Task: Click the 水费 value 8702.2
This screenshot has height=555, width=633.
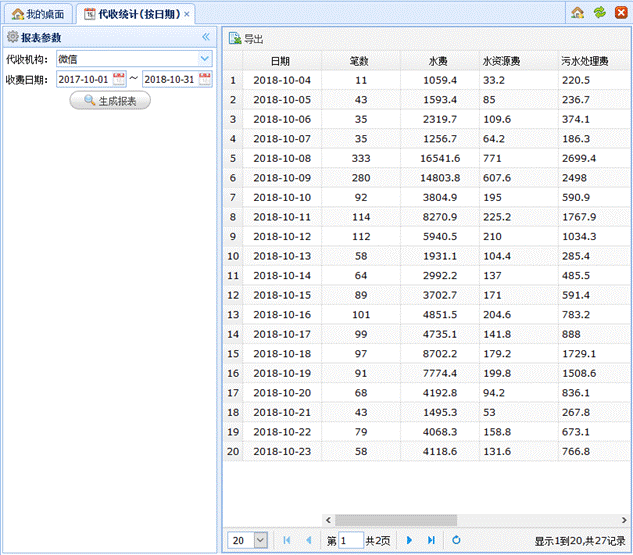Action: [439, 354]
